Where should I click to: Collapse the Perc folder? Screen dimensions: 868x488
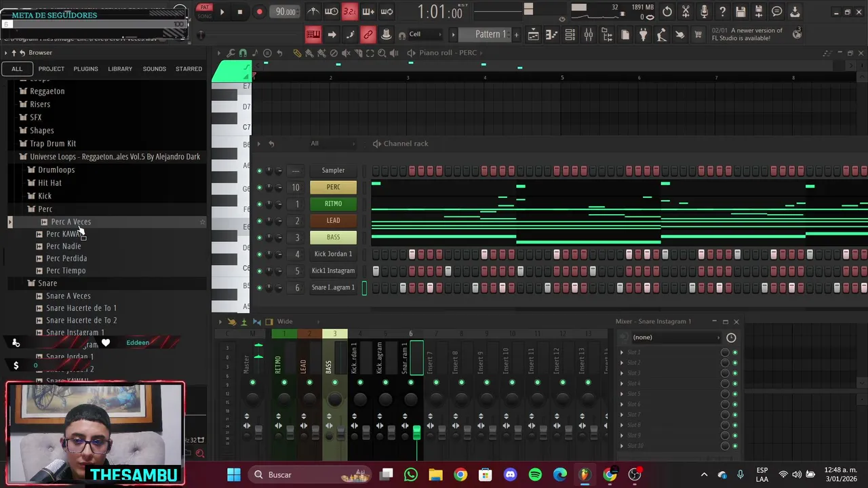click(x=40, y=209)
